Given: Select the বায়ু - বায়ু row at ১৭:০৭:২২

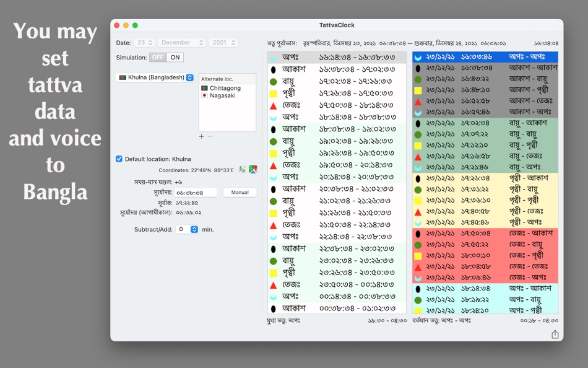Looking at the screenshot, I should click(485, 134).
